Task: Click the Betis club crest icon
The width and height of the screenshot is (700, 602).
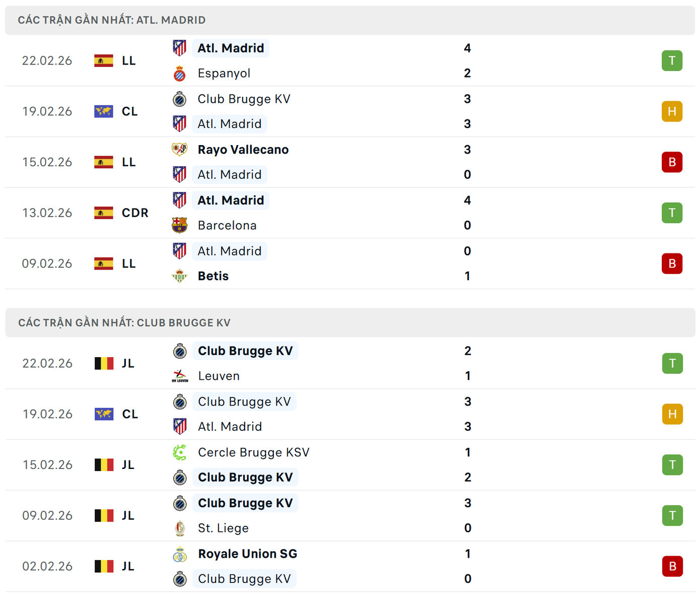Action: coord(179,276)
